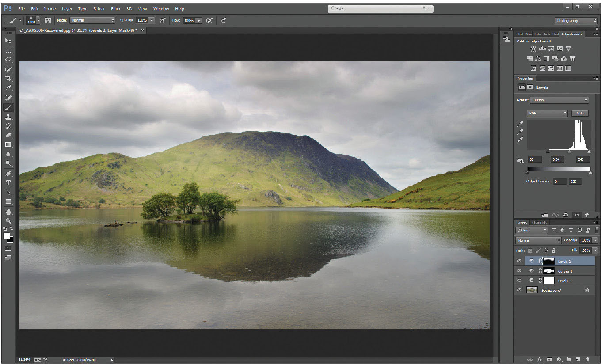Open brush Mode dropdown set to Normal

(92, 20)
